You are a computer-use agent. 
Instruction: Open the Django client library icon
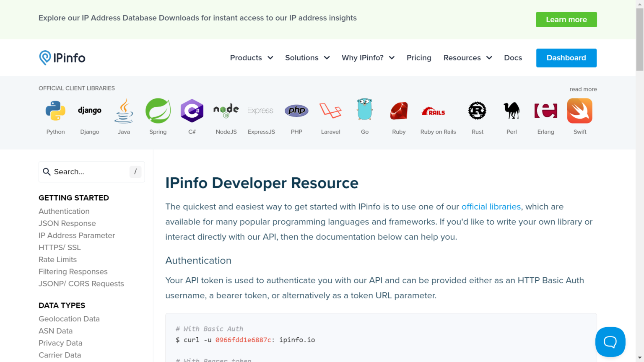click(90, 111)
